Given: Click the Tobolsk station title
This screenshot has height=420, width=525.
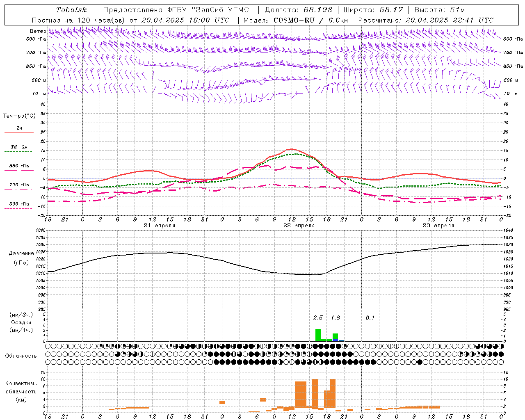Looking at the screenshot, I should click(72, 10).
